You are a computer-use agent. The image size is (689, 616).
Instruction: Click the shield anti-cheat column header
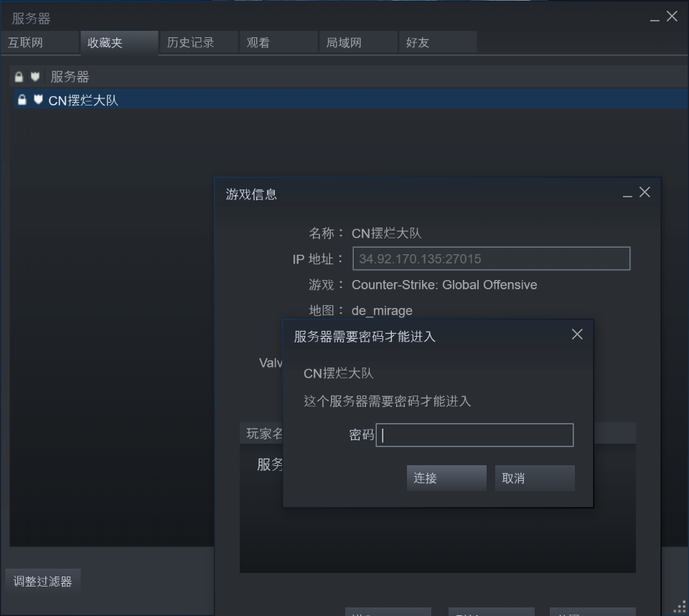35,77
